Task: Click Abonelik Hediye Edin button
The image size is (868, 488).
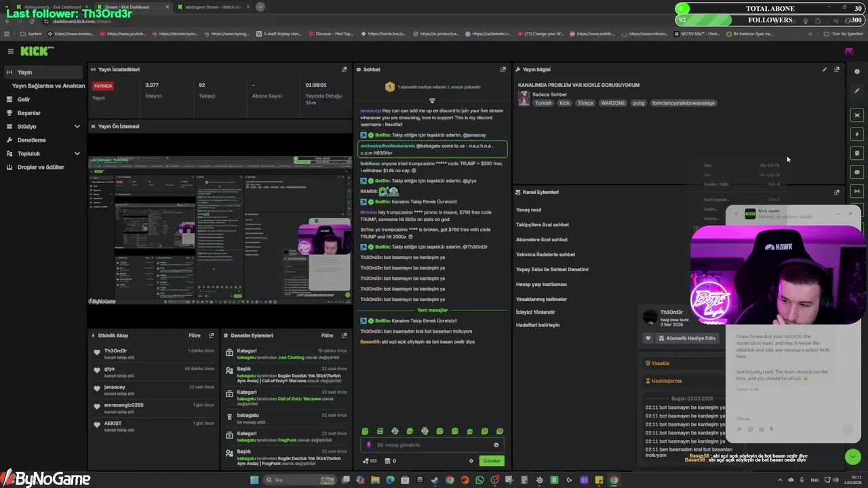Action: pyautogui.click(x=686, y=338)
